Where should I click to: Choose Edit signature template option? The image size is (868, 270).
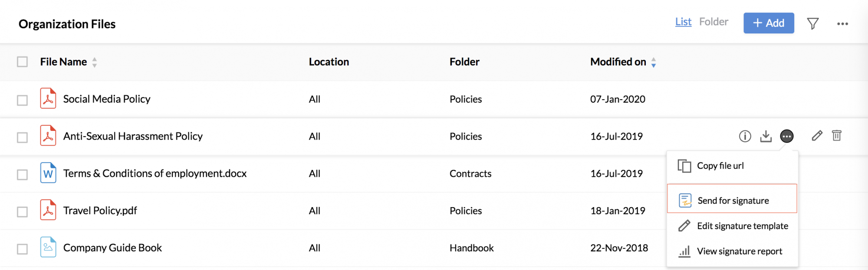pos(732,226)
